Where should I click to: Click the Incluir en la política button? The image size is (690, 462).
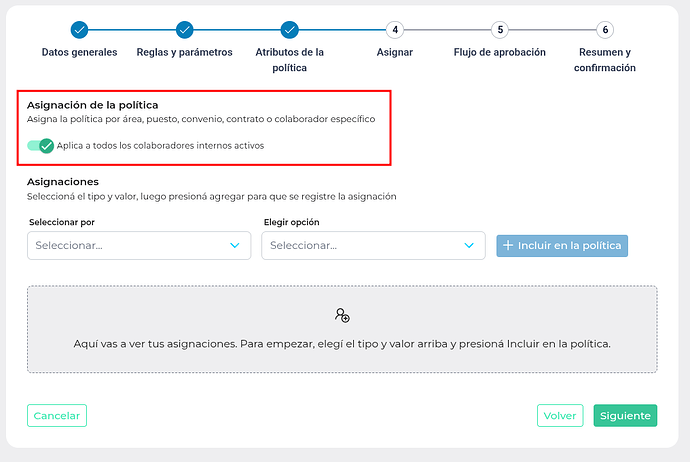click(x=562, y=246)
